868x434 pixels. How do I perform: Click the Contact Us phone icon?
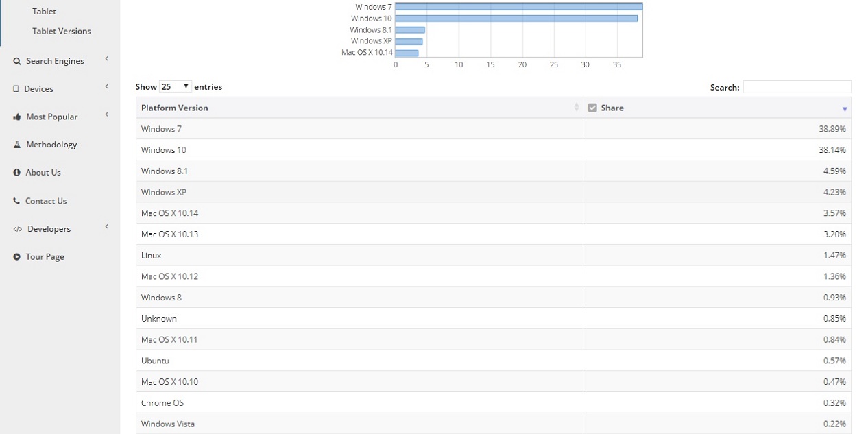click(16, 201)
